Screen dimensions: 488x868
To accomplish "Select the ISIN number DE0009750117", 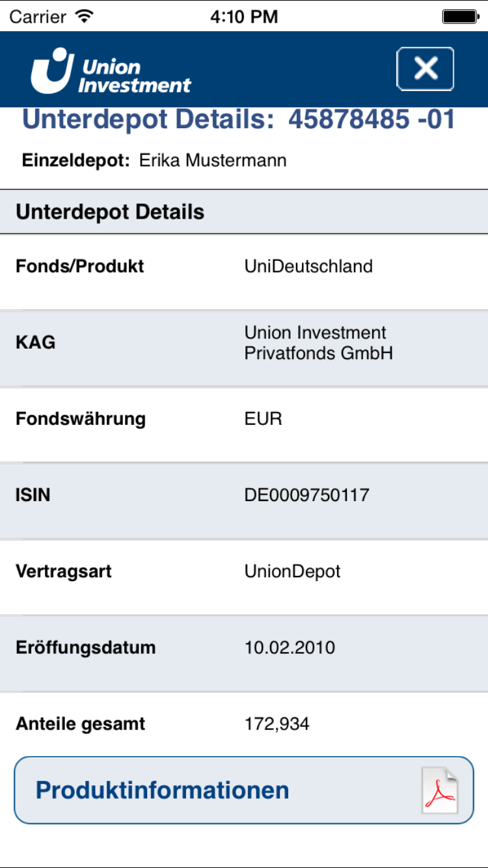I will click(x=306, y=495).
